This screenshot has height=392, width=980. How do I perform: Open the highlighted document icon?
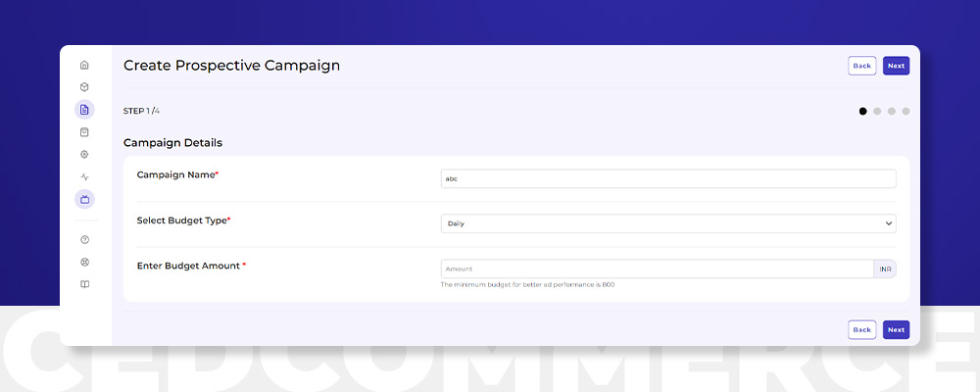coord(84,110)
